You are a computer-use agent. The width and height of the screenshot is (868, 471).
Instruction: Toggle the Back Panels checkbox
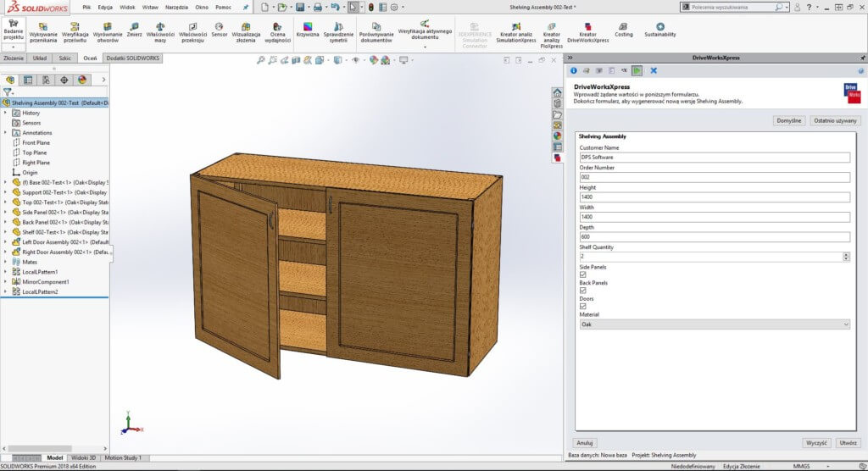tap(583, 291)
